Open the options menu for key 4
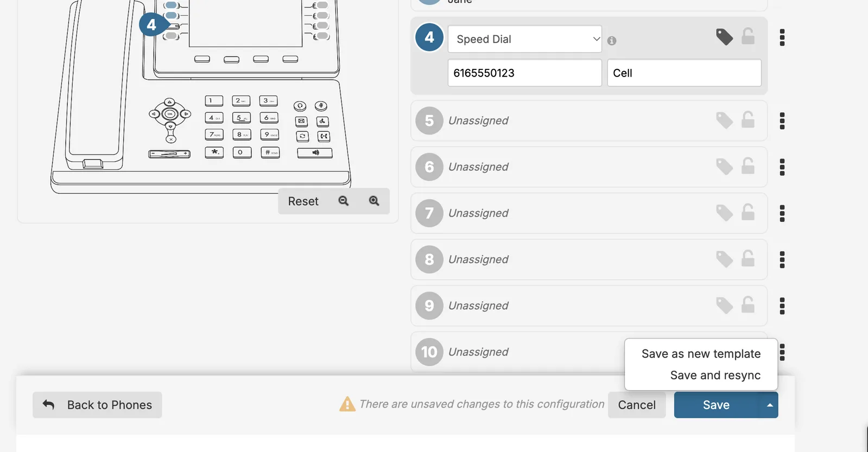 coord(782,37)
